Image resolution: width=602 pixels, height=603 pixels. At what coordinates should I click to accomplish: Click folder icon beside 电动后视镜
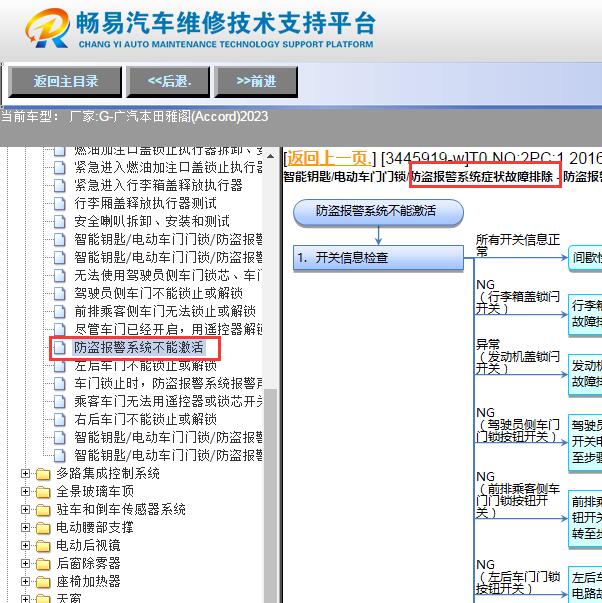[x=43, y=546]
